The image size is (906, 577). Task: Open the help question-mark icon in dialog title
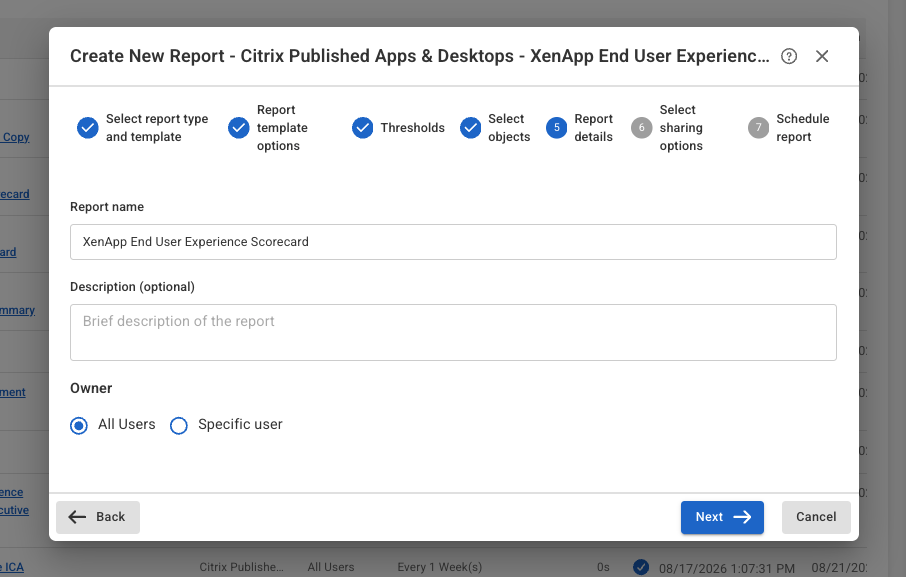coord(789,56)
